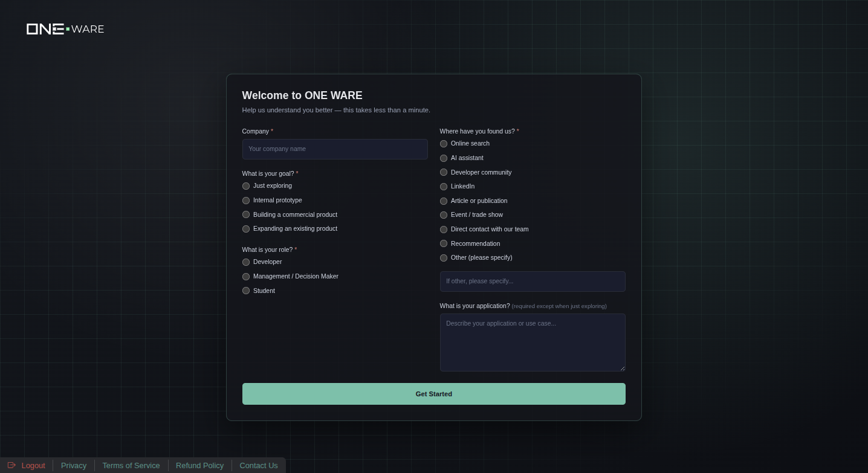Screen dimensions: 868x473
Task: Choose "AI assistant" as discovery source
Action: pos(444,158)
